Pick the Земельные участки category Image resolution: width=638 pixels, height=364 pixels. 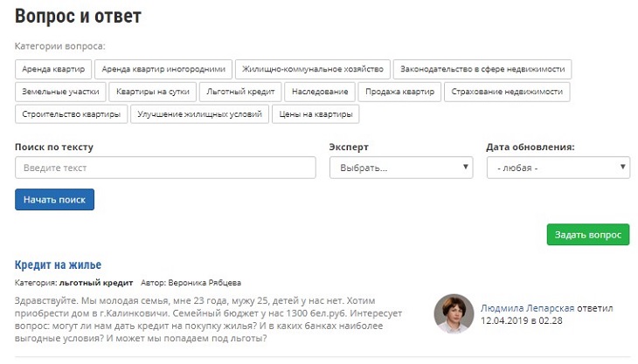[x=60, y=92]
